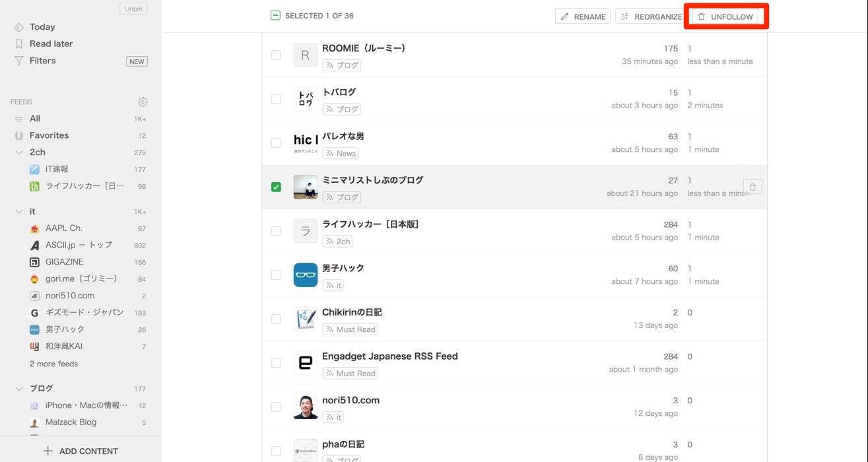Open Favorites in sidebar
The width and height of the screenshot is (868, 462).
tap(49, 135)
